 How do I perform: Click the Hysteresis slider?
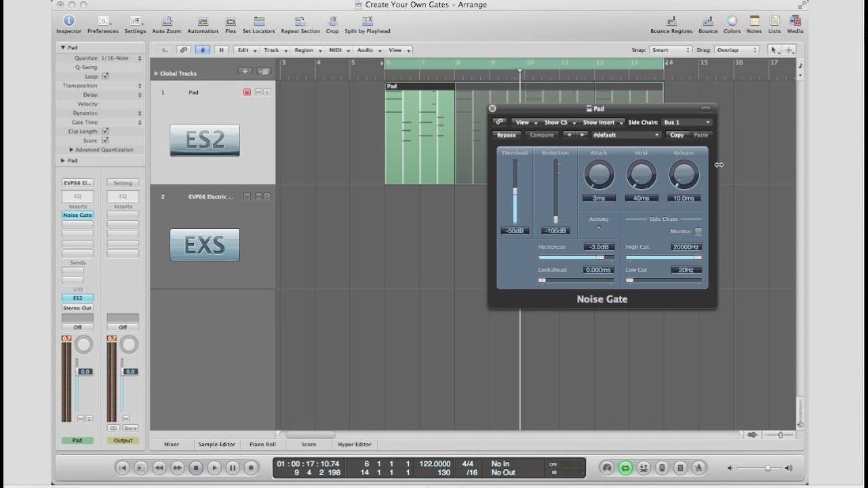pos(576,258)
